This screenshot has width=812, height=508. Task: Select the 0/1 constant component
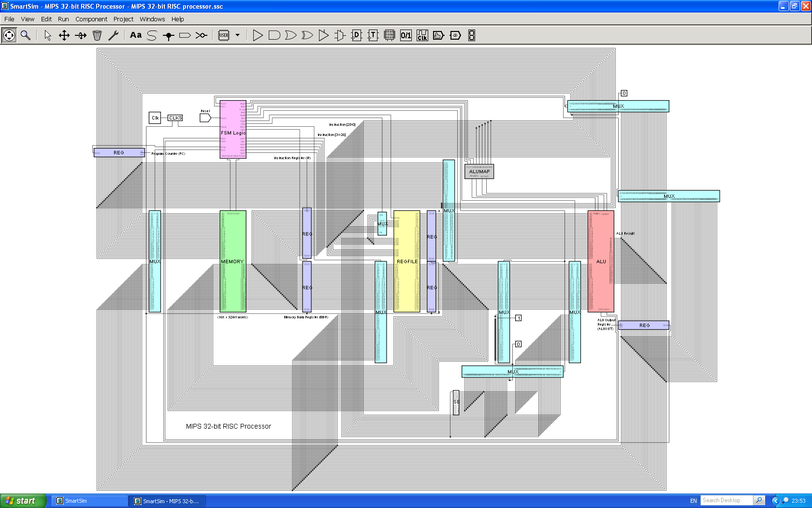pos(406,35)
